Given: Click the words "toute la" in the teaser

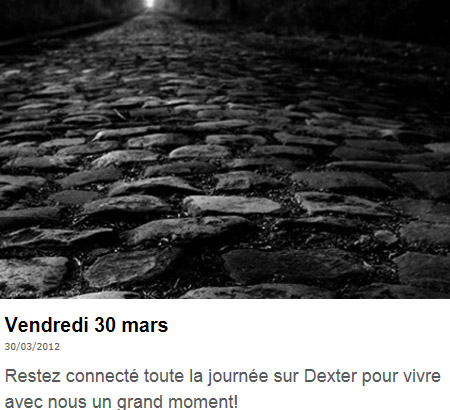Looking at the screenshot, I should coord(173,376).
